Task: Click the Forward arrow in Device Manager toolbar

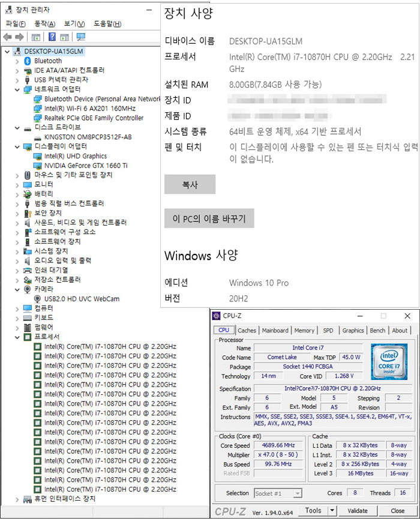Action: click(19, 37)
